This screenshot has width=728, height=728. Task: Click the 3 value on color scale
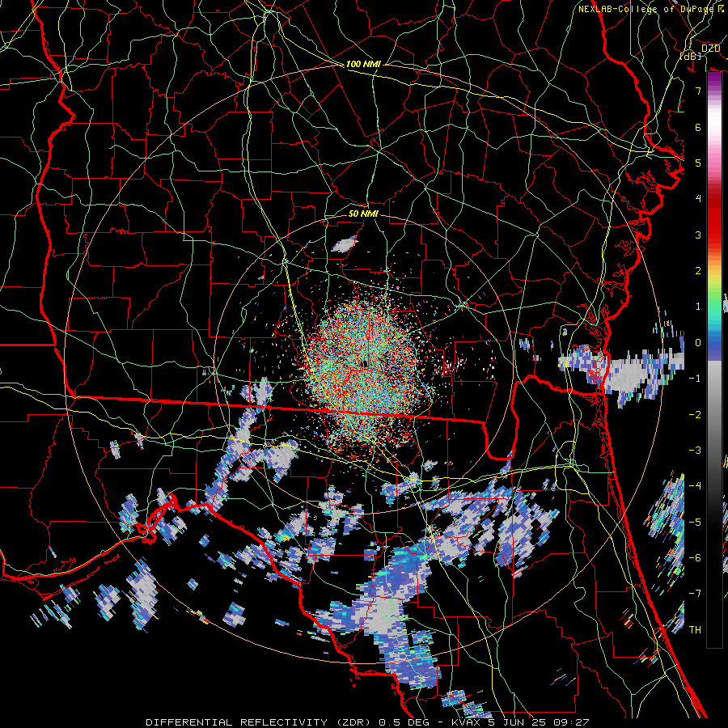pyautogui.click(x=698, y=235)
